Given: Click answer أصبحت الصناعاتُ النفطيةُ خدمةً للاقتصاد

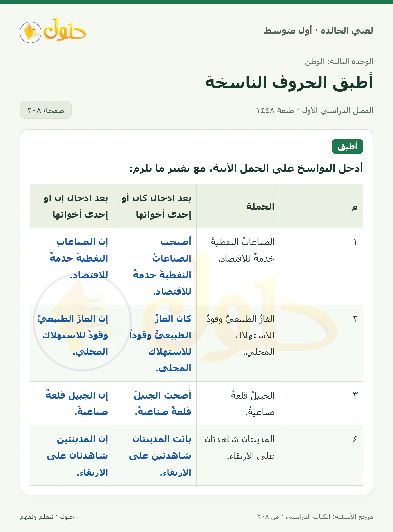Looking at the screenshot, I should [162, 266].
